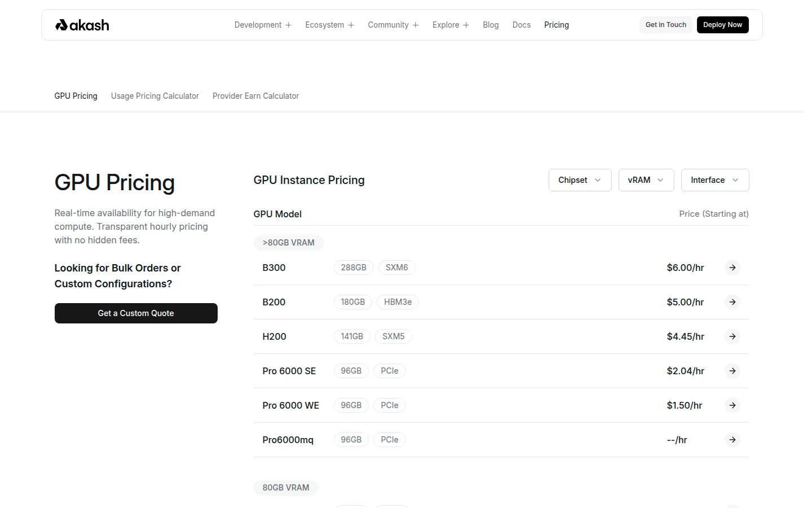The height and width of the screenshot is (508, 812).
Task: Click the Akash logo
Action: [82, 25]
